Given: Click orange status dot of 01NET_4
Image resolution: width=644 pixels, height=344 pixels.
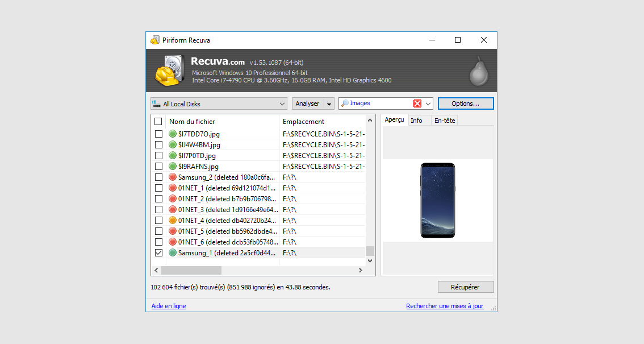Looking at the screenshot, I should (x=173, y=220).
